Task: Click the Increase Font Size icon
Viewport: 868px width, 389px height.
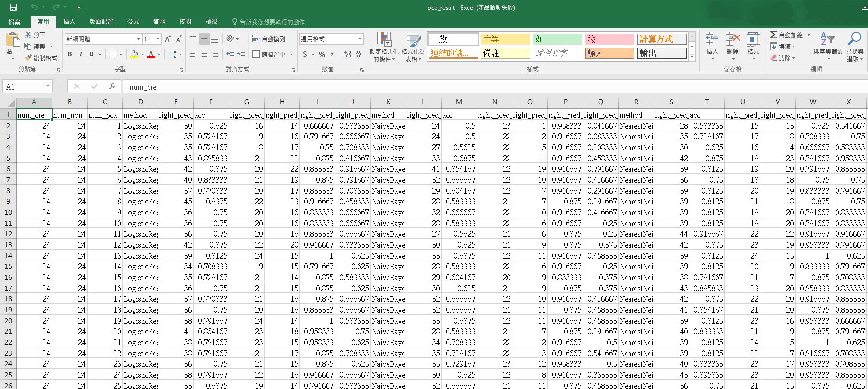Action: point(168,39)
